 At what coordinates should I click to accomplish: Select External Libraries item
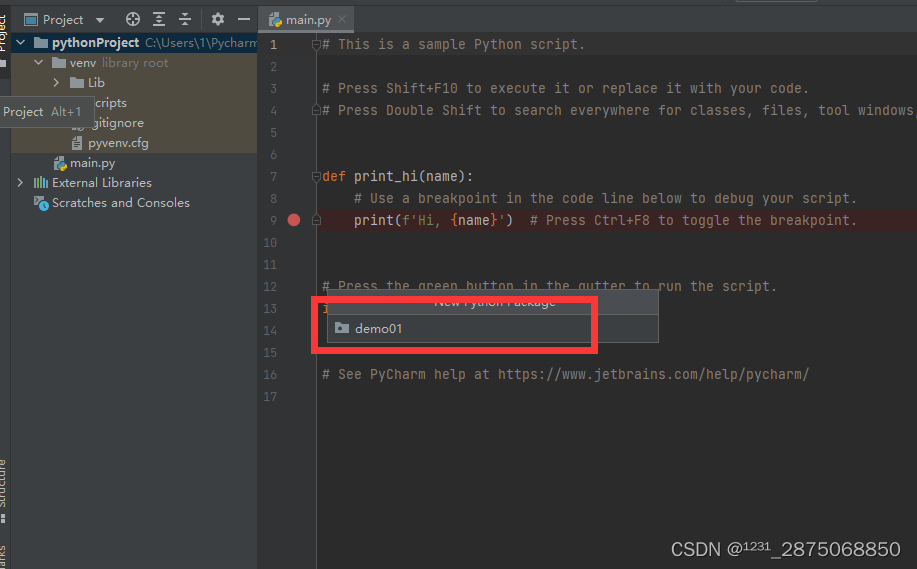click(102, 182)
